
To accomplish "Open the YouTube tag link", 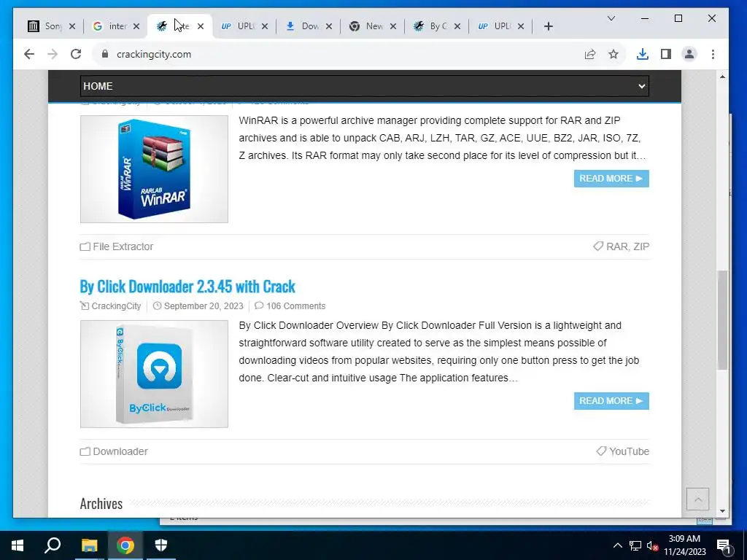I will point(629,451).
